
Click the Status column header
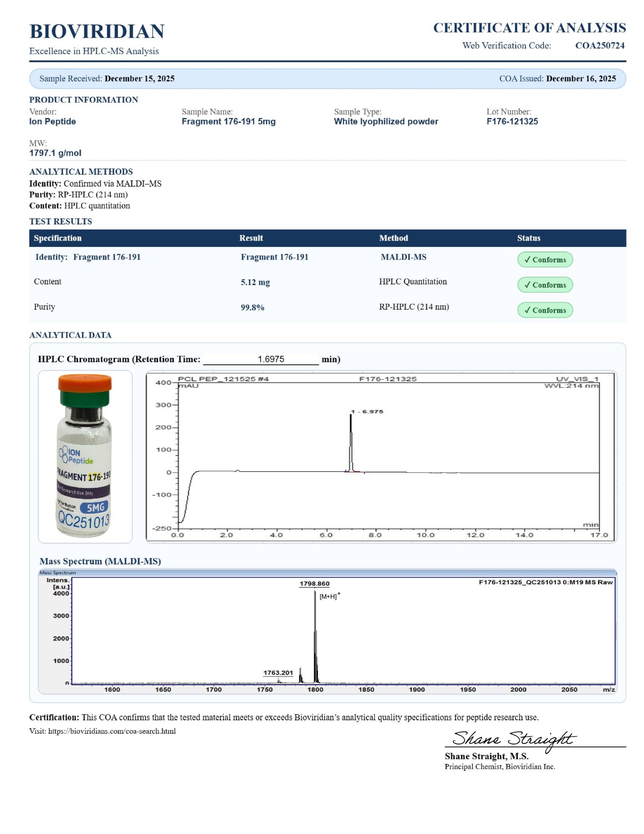tap(528, 238)
